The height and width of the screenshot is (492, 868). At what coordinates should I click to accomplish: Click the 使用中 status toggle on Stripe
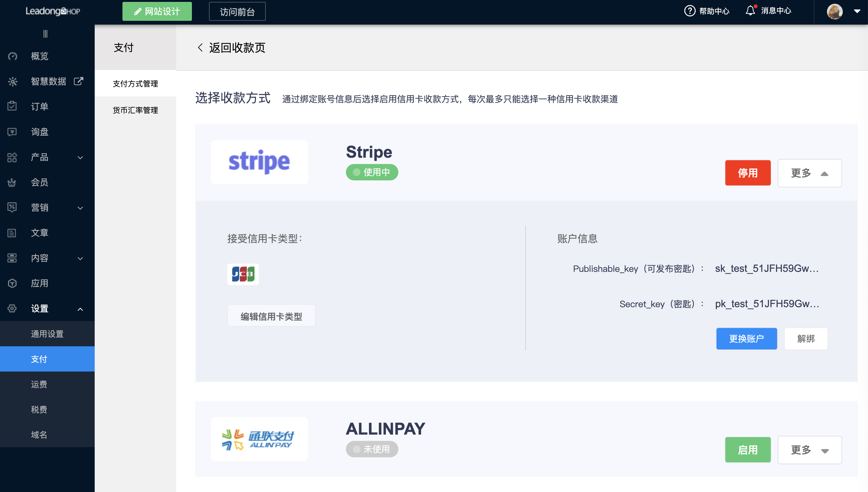point(372,172)
